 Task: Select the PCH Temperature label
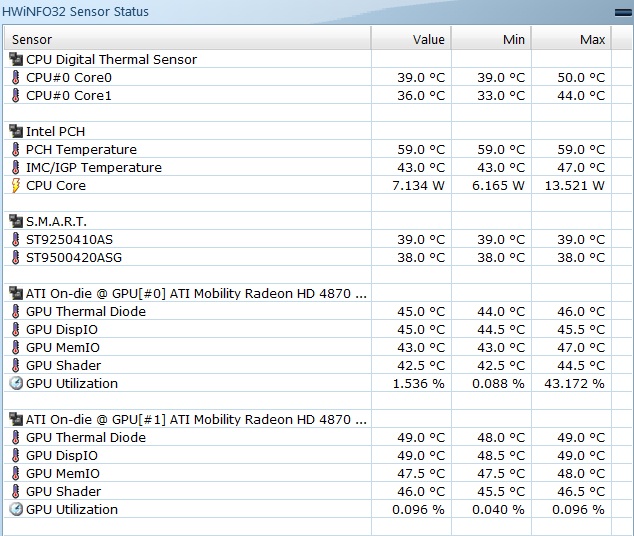[x=81, y=150]
